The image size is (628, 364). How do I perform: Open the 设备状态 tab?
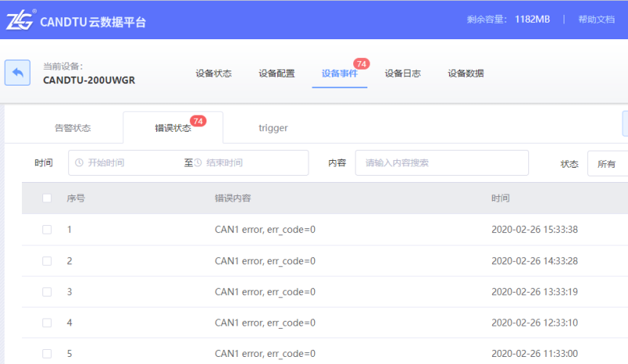tap(214, 73)
